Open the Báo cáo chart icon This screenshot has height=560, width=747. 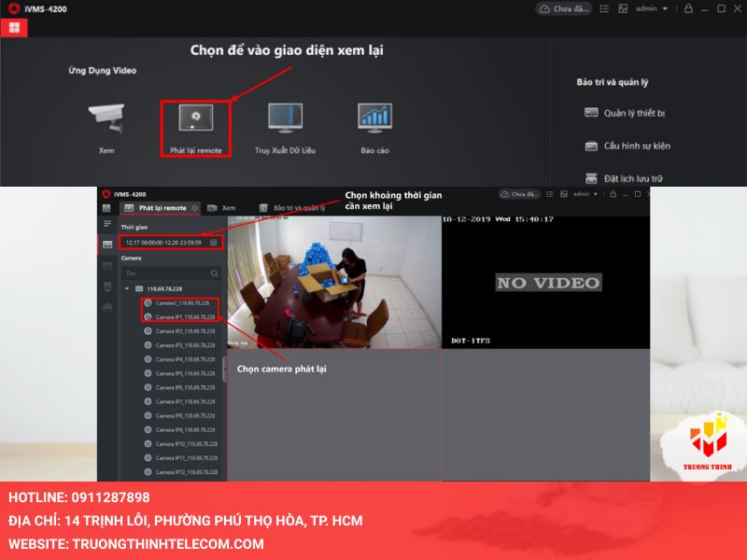click(375, 118)
